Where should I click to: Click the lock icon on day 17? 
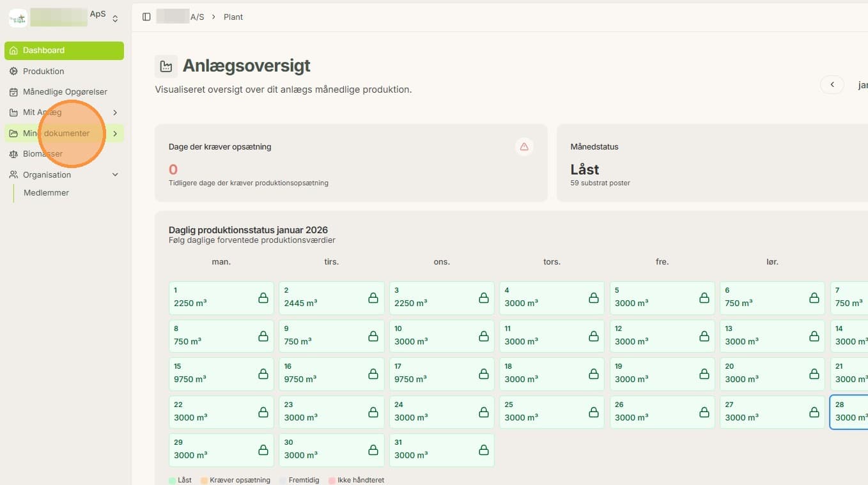pos(483,374)
